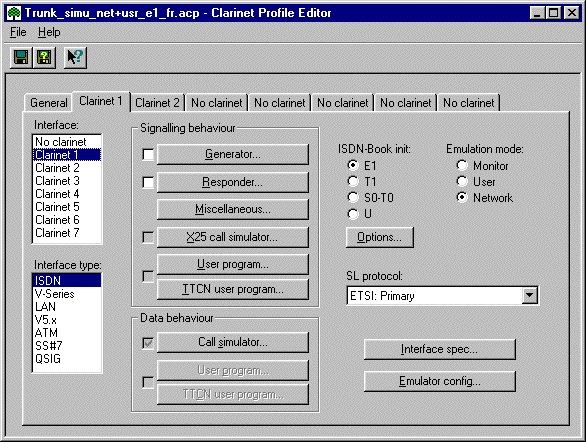The height and width of the screenshot is (442, 586).
Task: Switch to the Clarinet 2 tab
Action: click(x=157, y=103)
